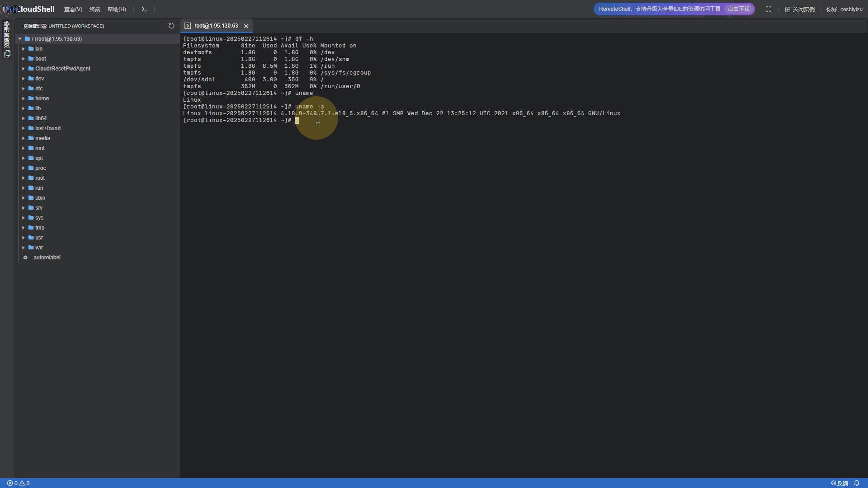Refresh the resource manager file tree
Screen dimensions: 868x488
(171, 26)
